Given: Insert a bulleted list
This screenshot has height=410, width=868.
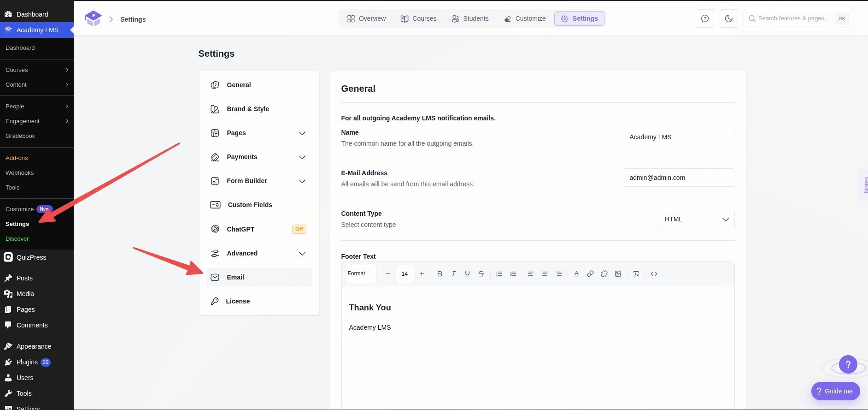Looking at the screenshot, I should click(499, 274).
